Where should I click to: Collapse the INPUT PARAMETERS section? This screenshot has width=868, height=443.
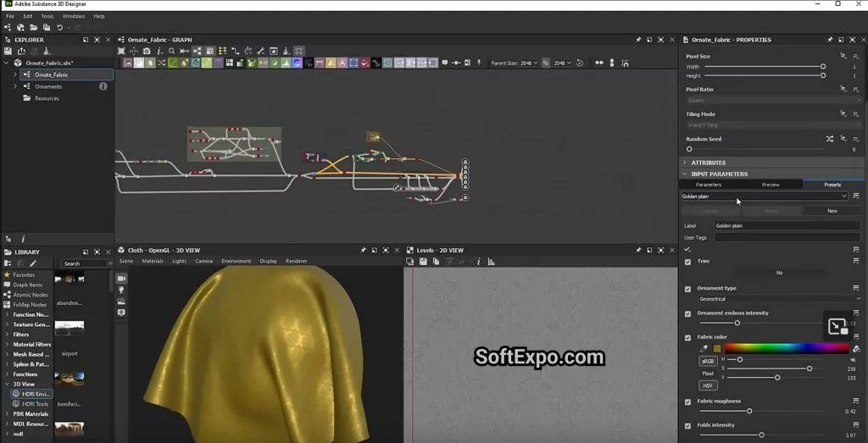684,174
